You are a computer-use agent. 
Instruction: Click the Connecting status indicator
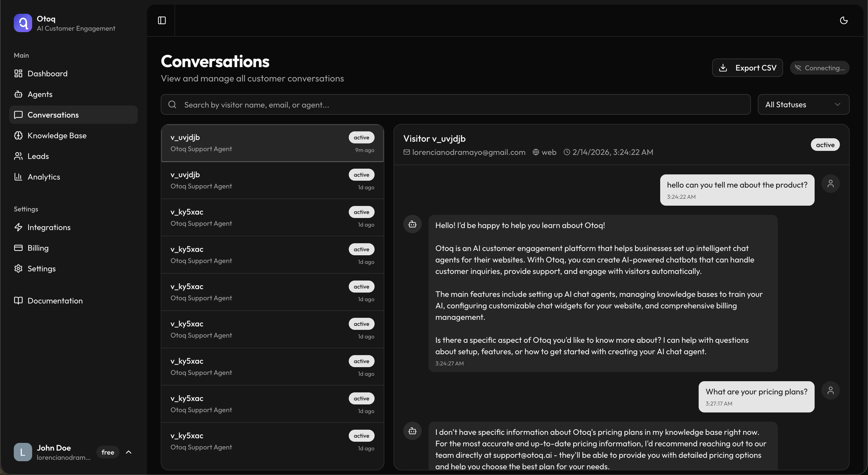point(819,68)
